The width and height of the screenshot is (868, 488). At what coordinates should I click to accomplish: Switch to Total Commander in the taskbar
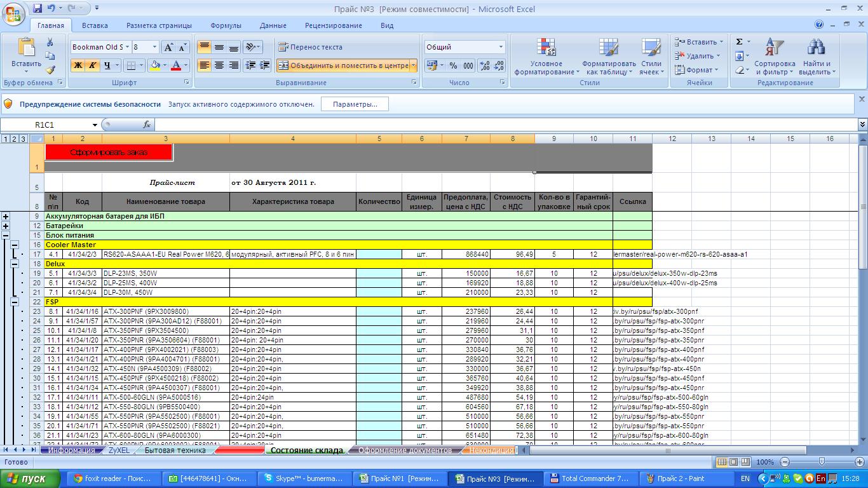pos(589,478)
